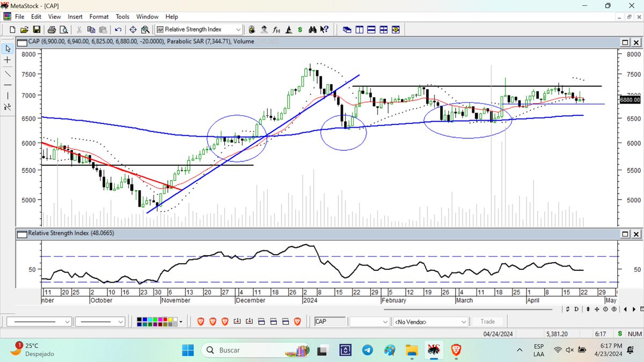This screenshot has width=644, height=362.
Task: Open the Tools menu
Action: click(x=122, y=17)
